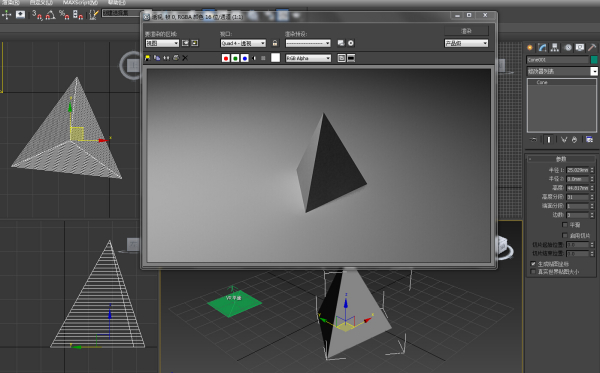Click the Edit Region icon in render window
Image resolution: width=600 pixels, height=373 pixels.
[x=185, y=43]
